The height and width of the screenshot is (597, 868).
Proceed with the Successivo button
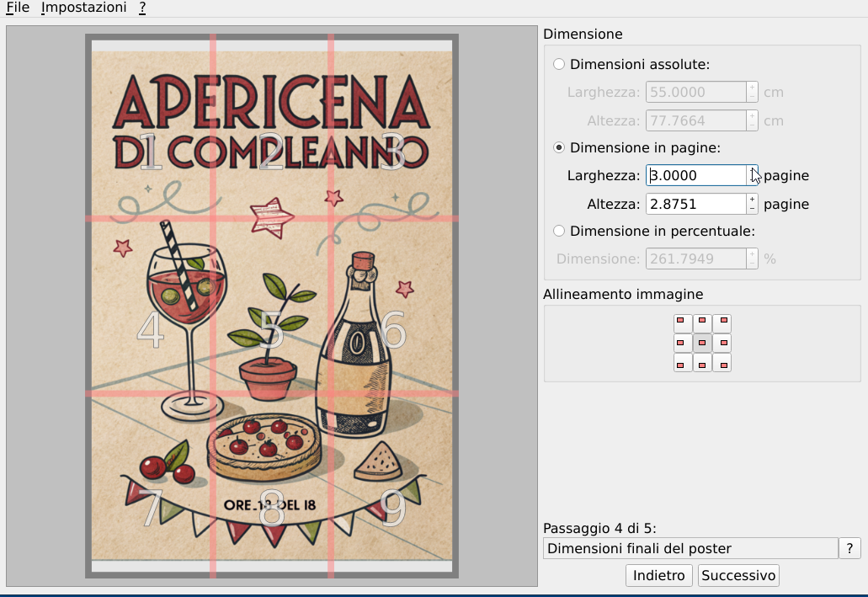coord(738,576)
